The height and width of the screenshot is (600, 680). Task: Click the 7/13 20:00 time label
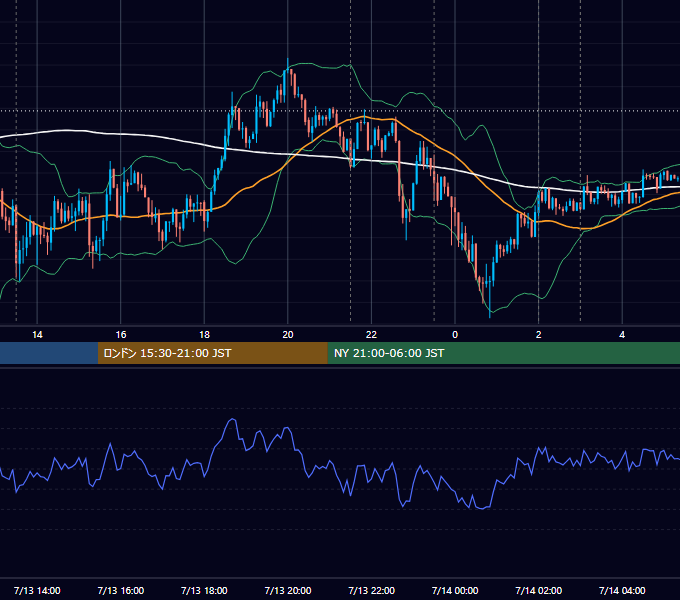(x=288, y=590)
